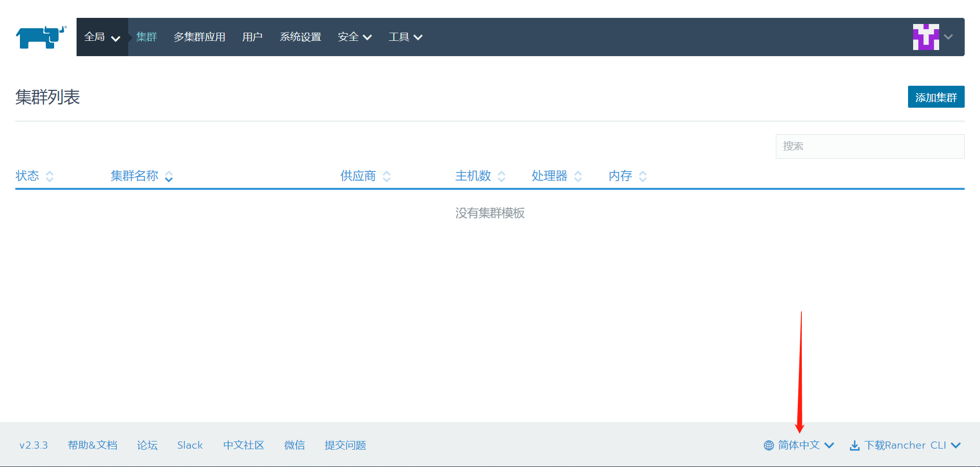The image size is (980, 467).
Task: Switch to the 集群 tab
Action: point(146,37)
